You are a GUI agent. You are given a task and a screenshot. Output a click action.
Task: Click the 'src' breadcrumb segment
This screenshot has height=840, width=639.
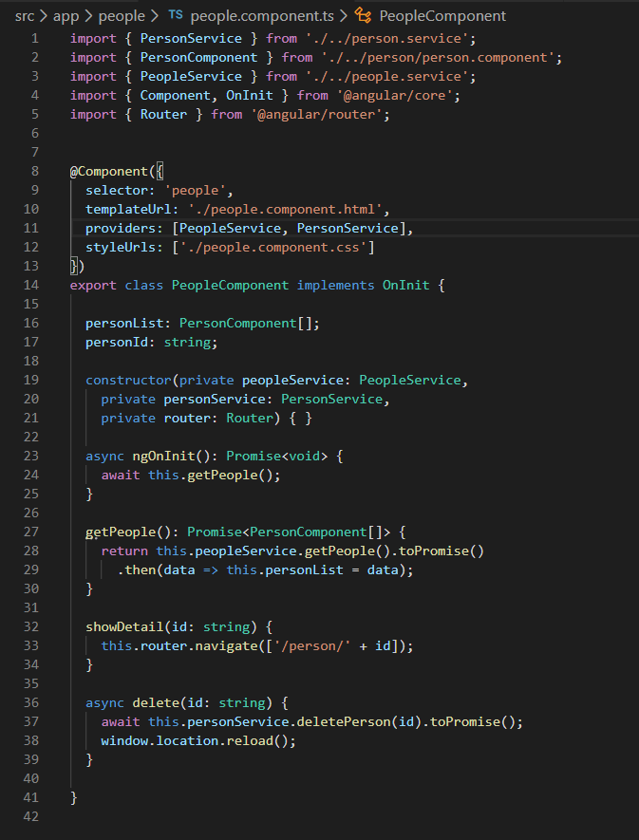point(25,16)
